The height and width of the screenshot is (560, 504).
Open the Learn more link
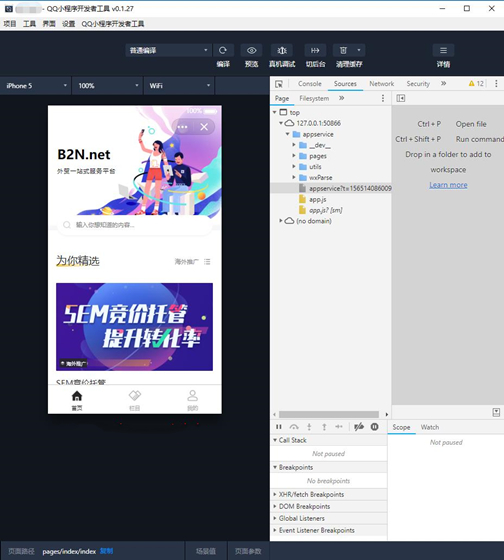[448, 185]
